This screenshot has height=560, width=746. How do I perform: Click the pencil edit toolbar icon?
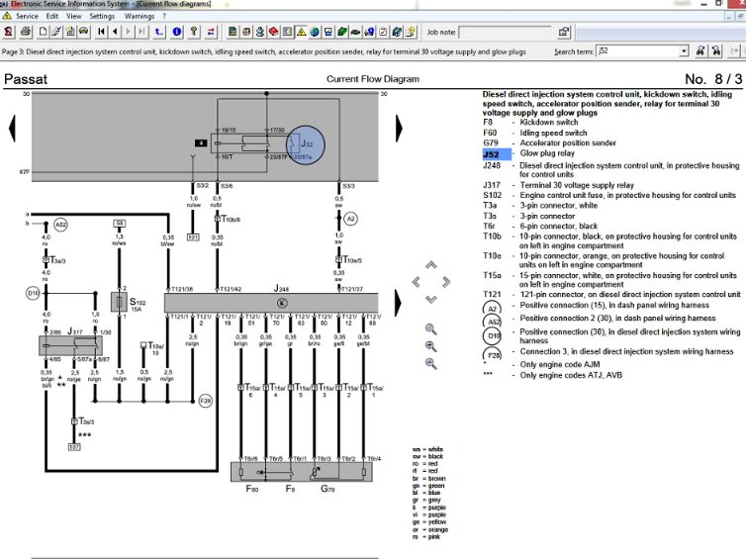point(56,32)
